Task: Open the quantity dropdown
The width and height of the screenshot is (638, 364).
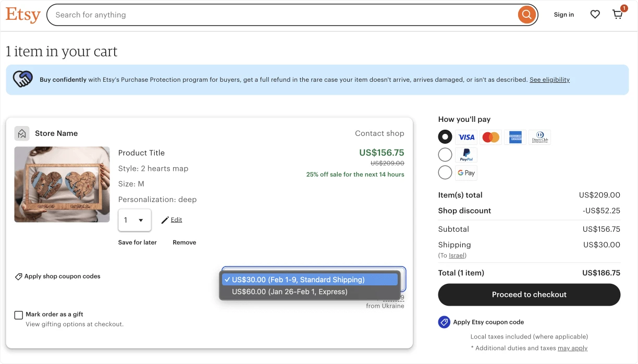Action: [134, 220]
